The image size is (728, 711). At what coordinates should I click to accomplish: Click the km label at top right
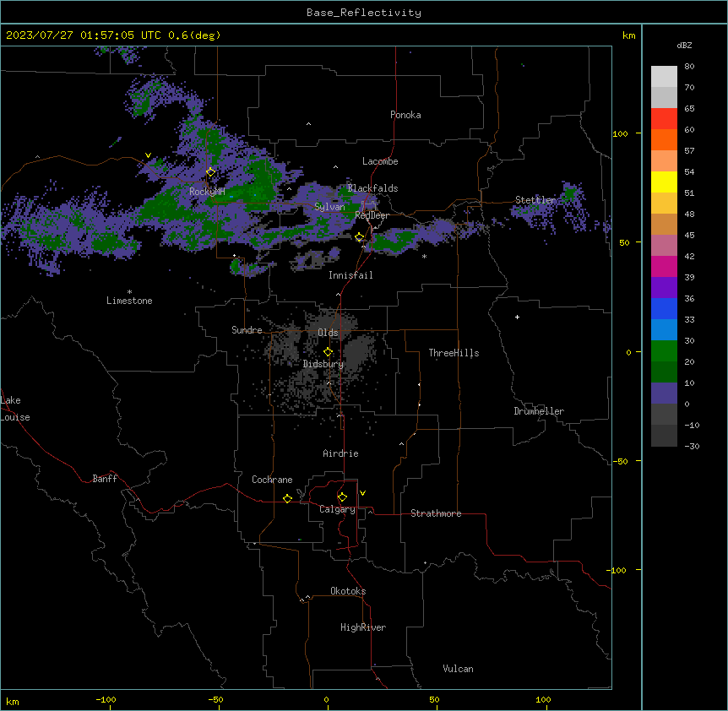628,35
